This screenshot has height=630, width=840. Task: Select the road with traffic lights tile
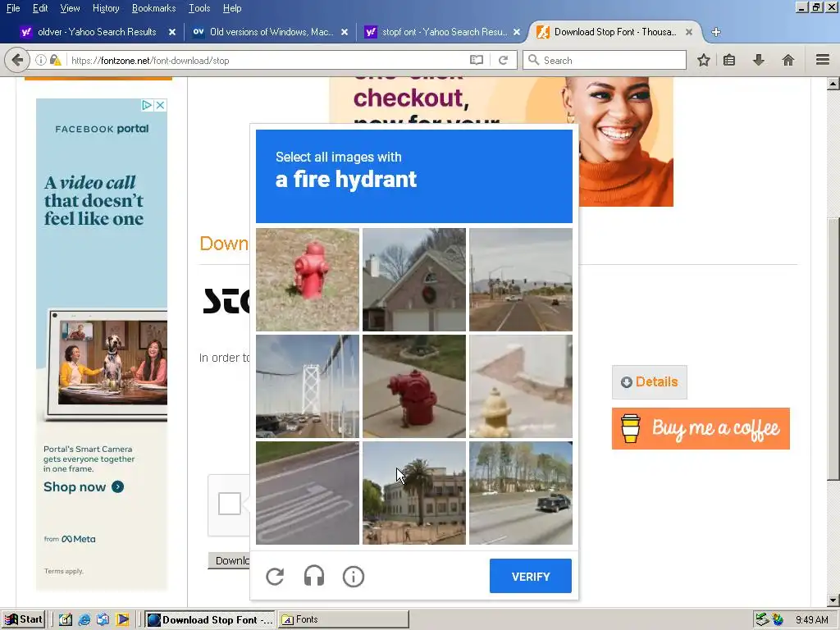(521, 280)
